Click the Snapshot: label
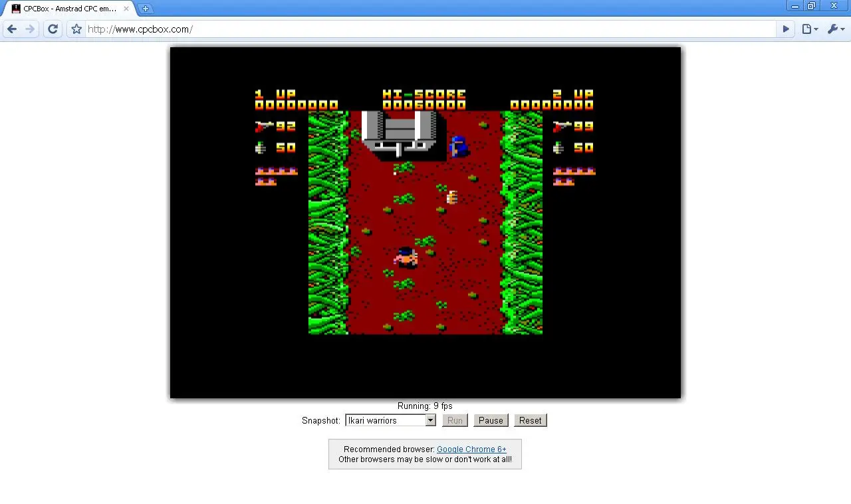Viewport: 851px width, 504px height. click(x=321, y=421)
